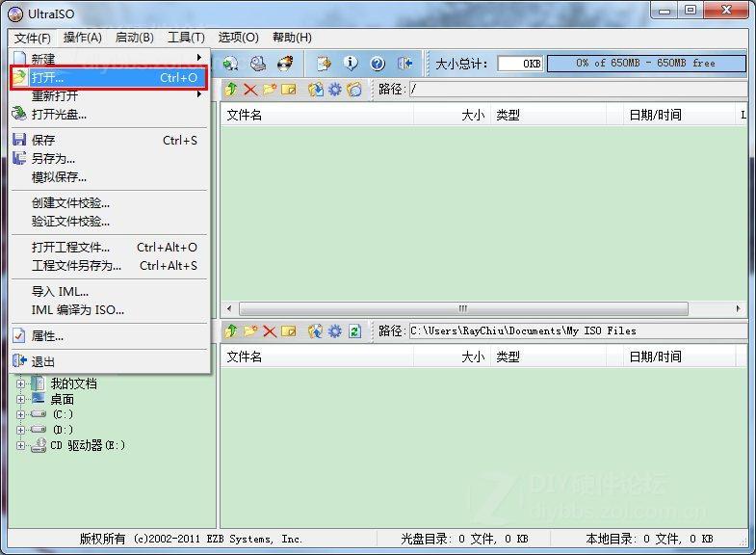The image size is (756, 555).
Task: Click the info speech-bubble toolbar icon
Action: (x=351, y=64)
